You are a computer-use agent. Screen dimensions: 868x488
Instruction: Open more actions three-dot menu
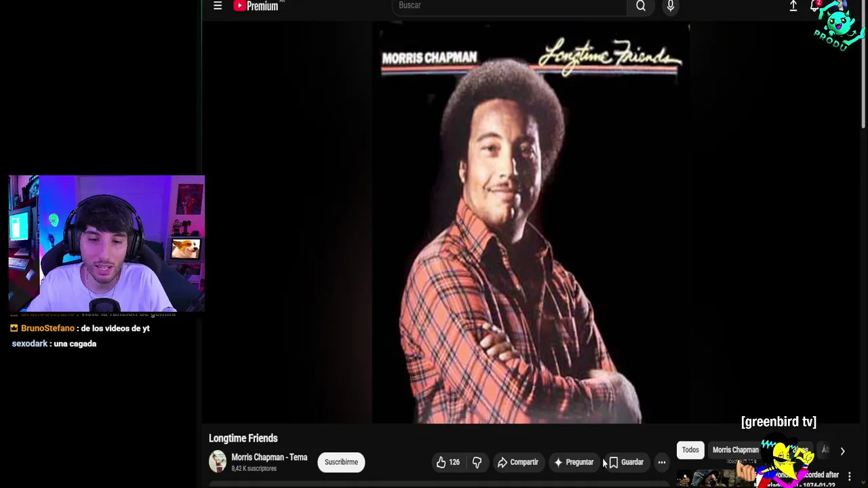click(x=662, y=462)
